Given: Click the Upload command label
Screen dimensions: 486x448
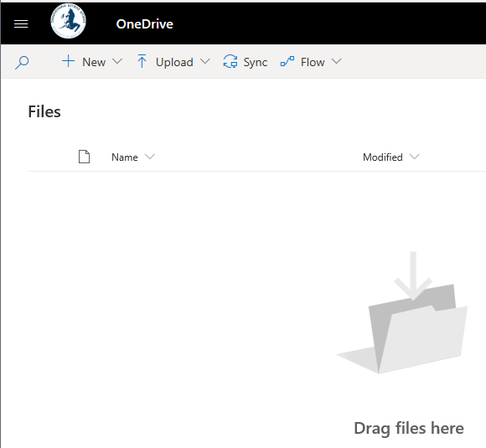Looking at the screenshot, I should pyautogui.click(x=174, y=62).
